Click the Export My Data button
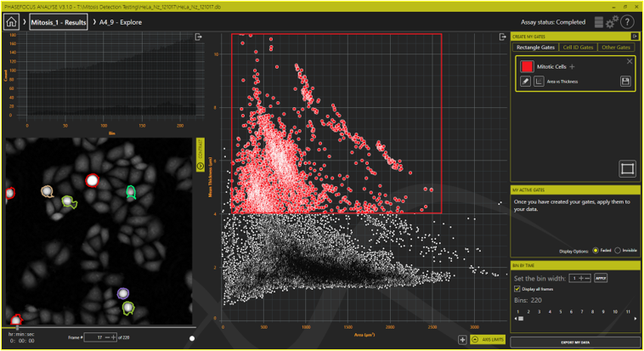Screen dimensions: 644x351 pyautogui.click(x=575, y=342)
